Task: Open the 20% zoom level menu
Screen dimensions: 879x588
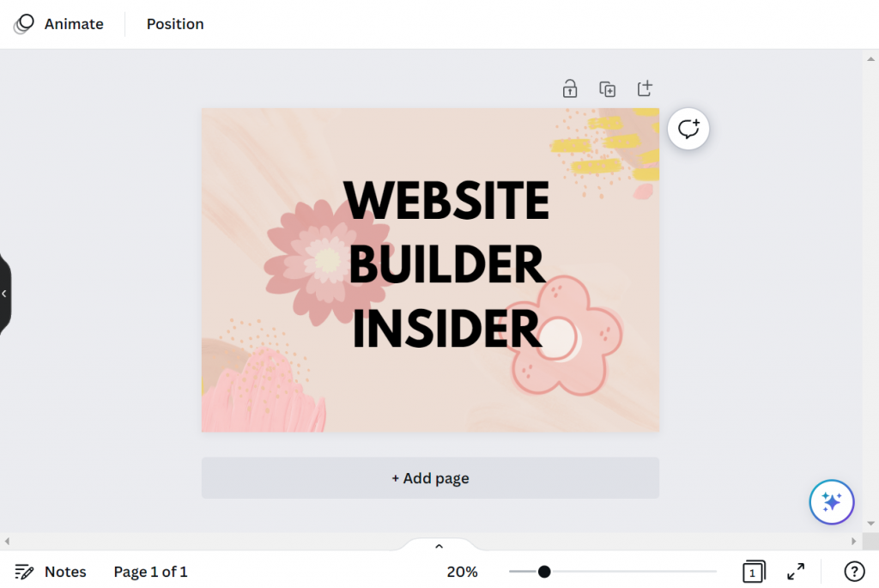Action: pos(462,572)
